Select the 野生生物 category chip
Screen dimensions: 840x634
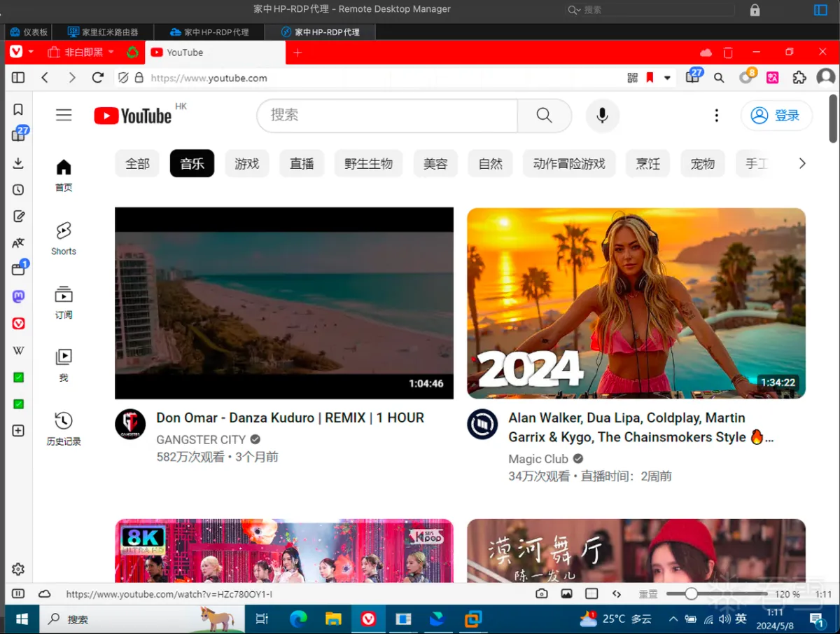369,164
